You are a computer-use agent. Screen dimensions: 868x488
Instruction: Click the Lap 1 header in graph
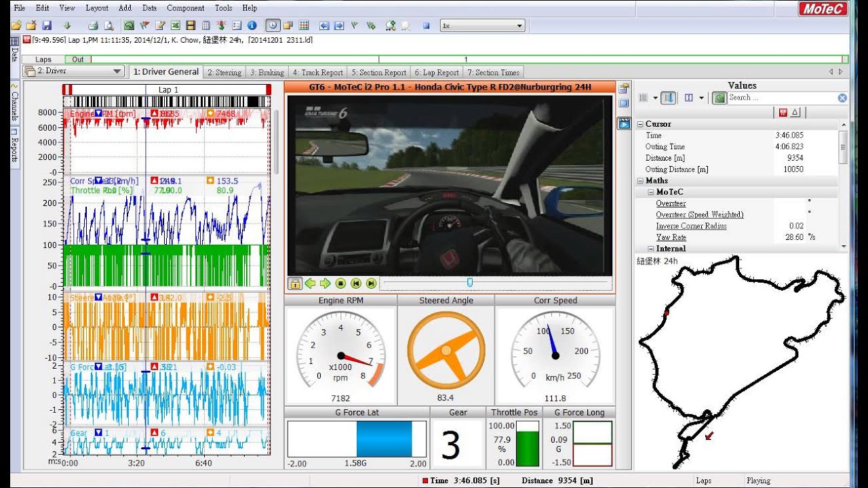(168, 89)
